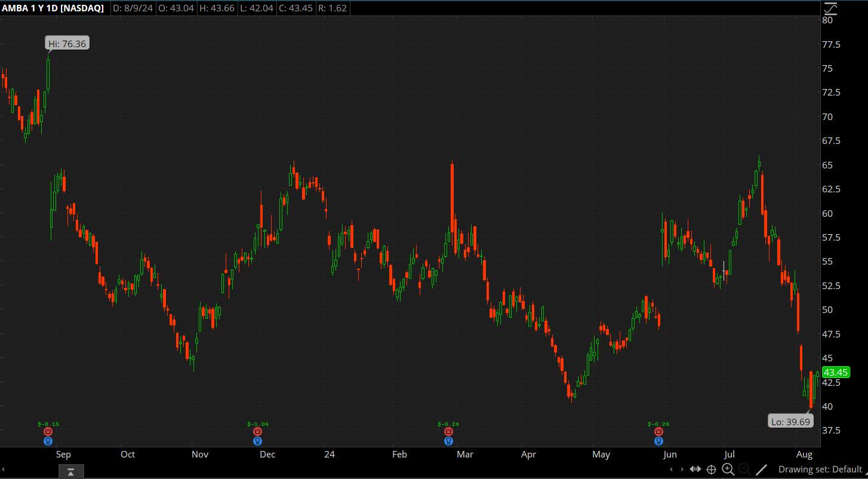This screenshot has height=479, width=868.
Task: Click the $-0.24 earnings label
Action: click(x=448, y=424)
